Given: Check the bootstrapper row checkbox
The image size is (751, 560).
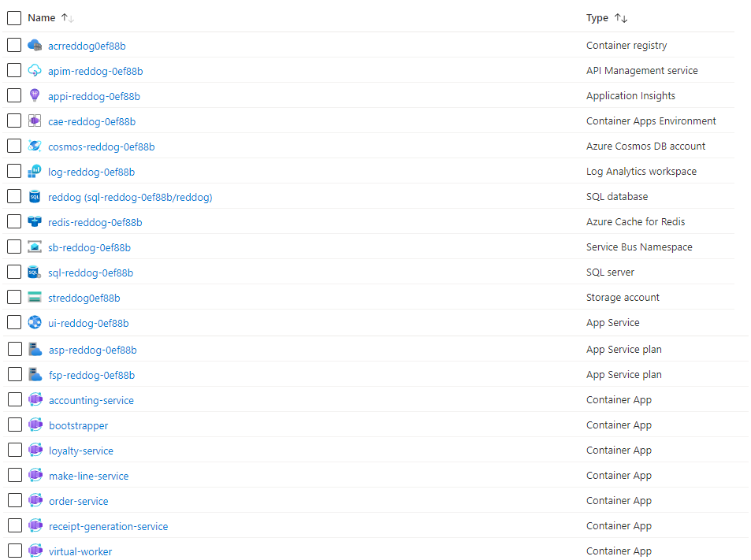Looking at the screenshot, I should tap(15, 425).
